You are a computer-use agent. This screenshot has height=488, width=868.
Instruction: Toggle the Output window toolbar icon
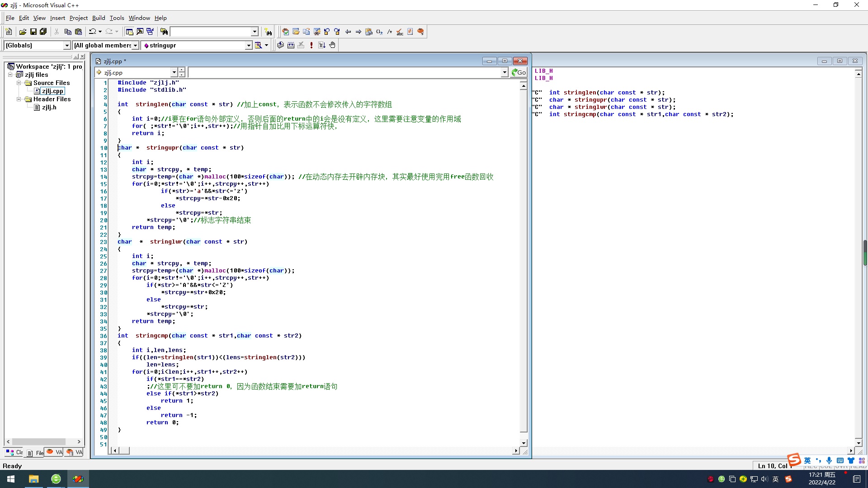point(140,32)
